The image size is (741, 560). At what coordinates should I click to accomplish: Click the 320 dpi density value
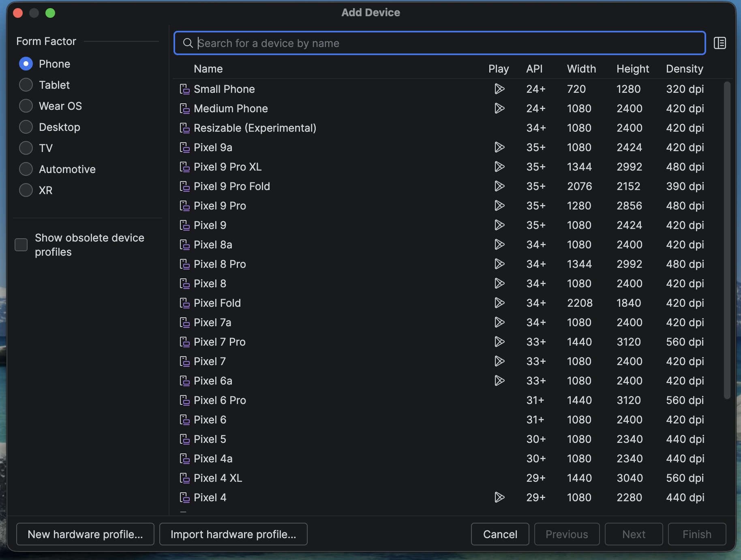coord(685,89)
